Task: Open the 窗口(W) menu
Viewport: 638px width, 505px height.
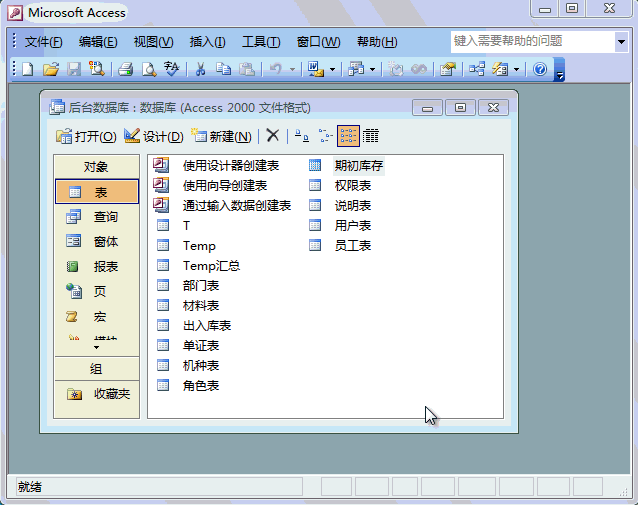Action: [x=318, y=42]
